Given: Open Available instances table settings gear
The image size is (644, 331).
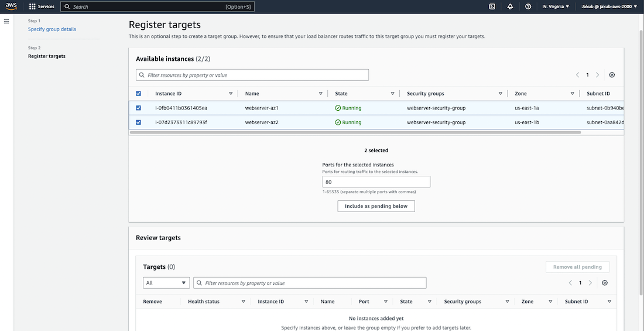Looking at the screenshot, I should point(612,75).
